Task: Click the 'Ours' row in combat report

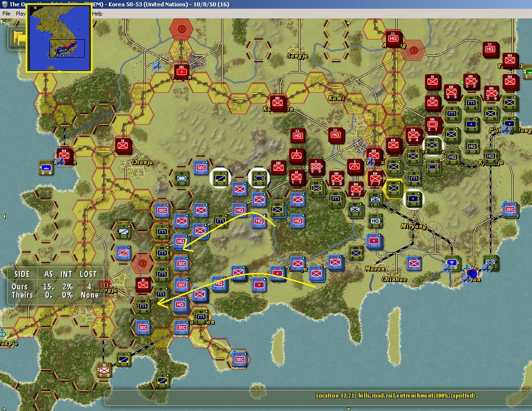Action: (55, 287)
